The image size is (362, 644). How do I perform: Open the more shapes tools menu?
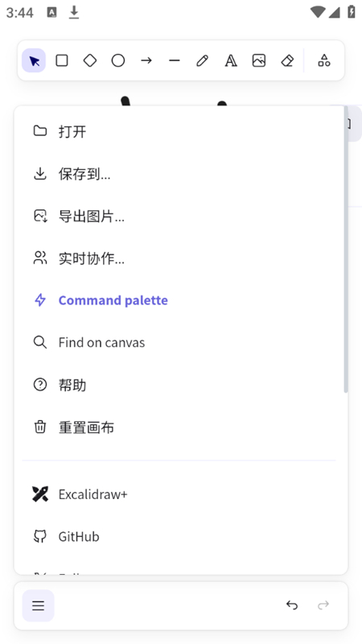[324, 61]
